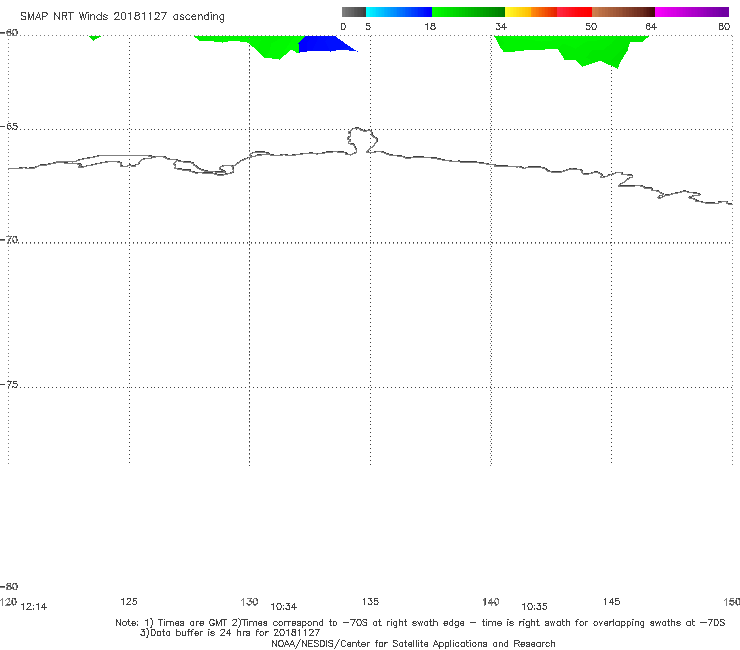Click the cyan-to-blue 5–18 color bar segment
The width and height of the screenshot is (740, 650).
pyautogui.click(x=399, y=12)
